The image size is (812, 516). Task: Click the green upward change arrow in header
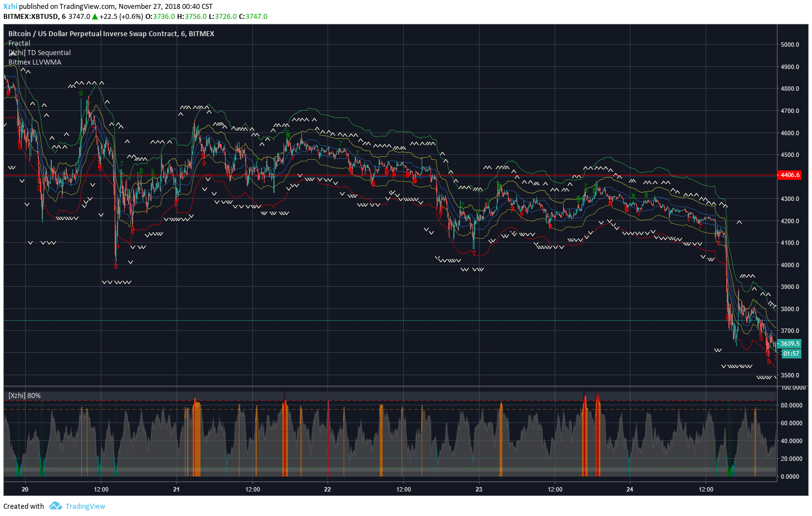(x=95, y=17)
